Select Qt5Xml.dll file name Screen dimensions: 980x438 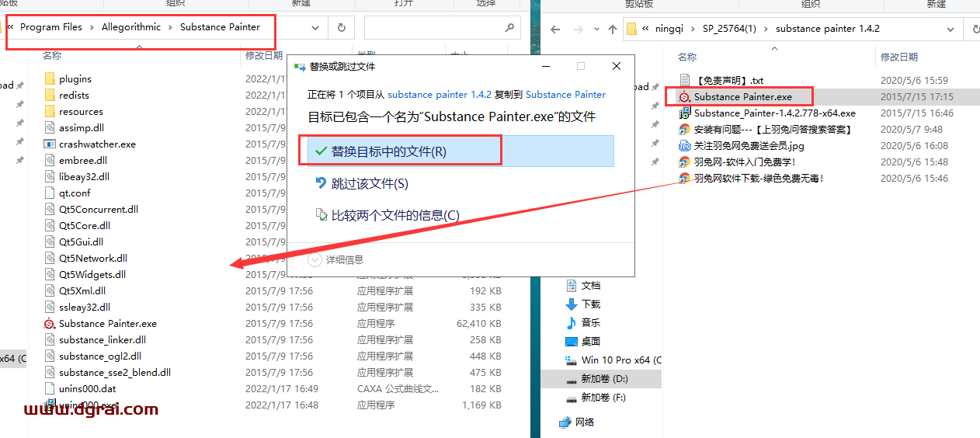click(x=82, y=290)
